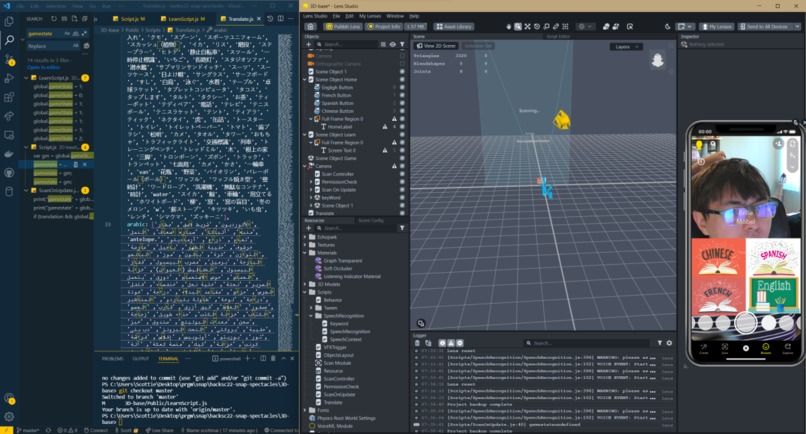Expand the Scan On Update object node
This screenshot has height=434, width=806.
(x=311, y=190)
